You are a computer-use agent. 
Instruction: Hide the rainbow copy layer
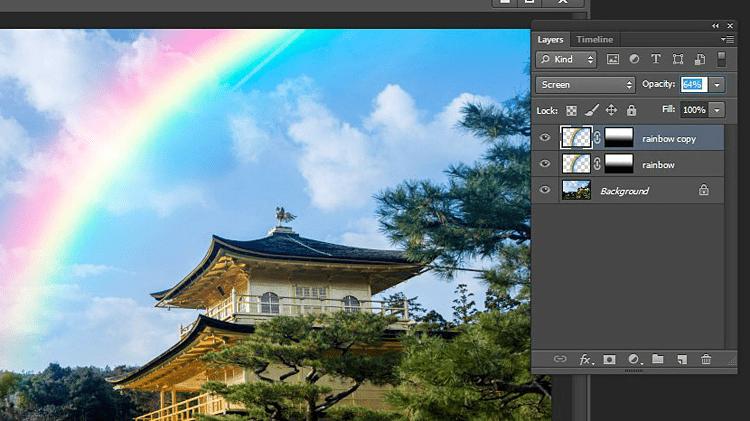[x=545, y=138]
